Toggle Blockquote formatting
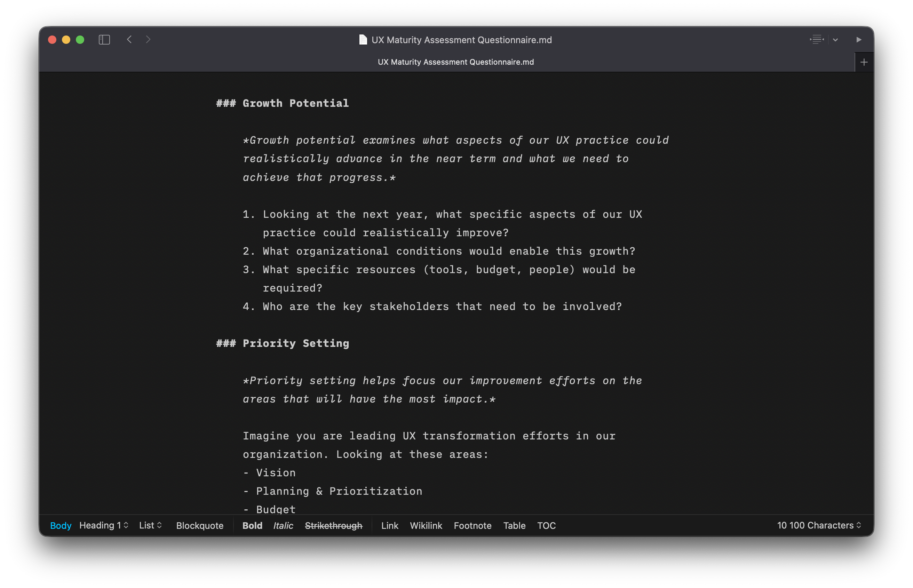 click(200, 525)
